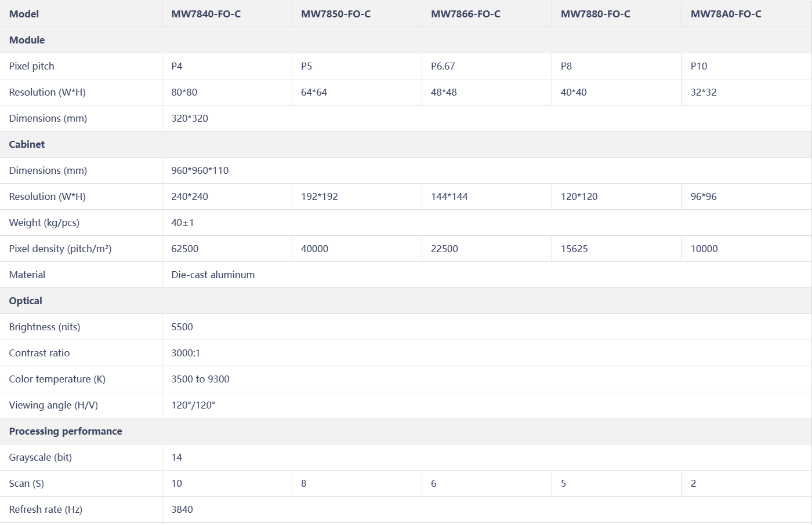Screen dimensions: 812x525
Task: Click the 3500 to 9300 color temperature value
Action: [x=201, y=379]
